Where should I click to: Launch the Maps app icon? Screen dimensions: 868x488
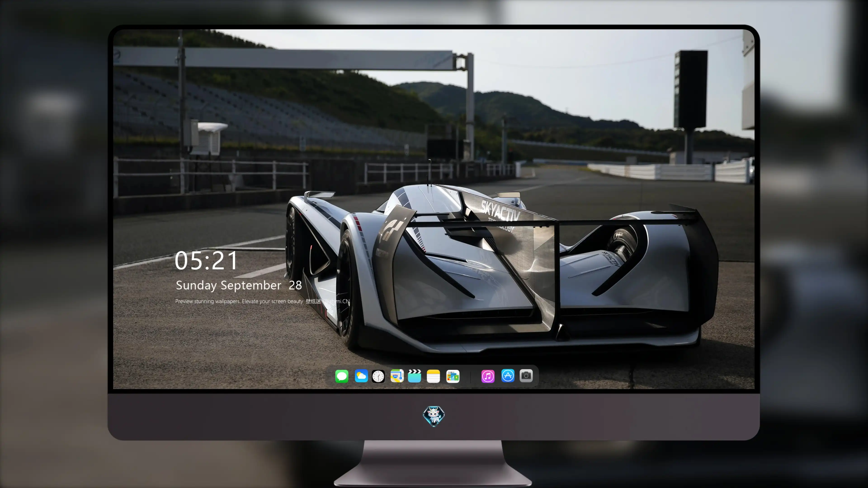tap(397, 376)
